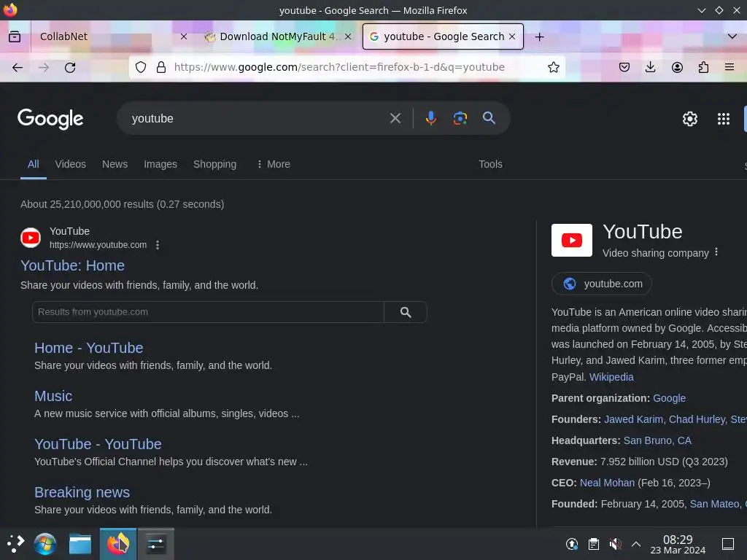Viewport: 747px width, 560px height.
Task: Open the Firefox hamburger menu
Action: pos(729,67)
